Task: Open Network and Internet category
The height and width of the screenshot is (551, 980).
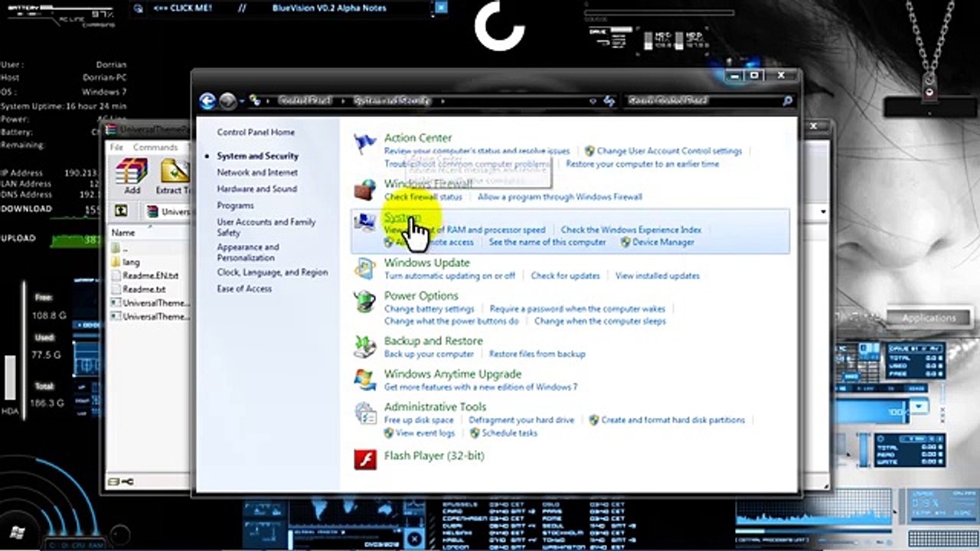Action: 257,173
